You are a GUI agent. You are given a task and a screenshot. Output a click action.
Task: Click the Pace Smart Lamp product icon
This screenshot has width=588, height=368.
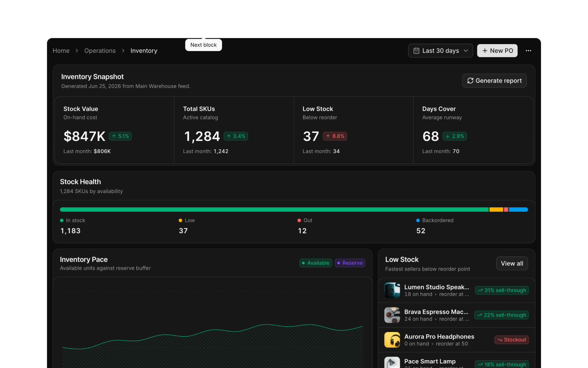(x=392, y=362)
